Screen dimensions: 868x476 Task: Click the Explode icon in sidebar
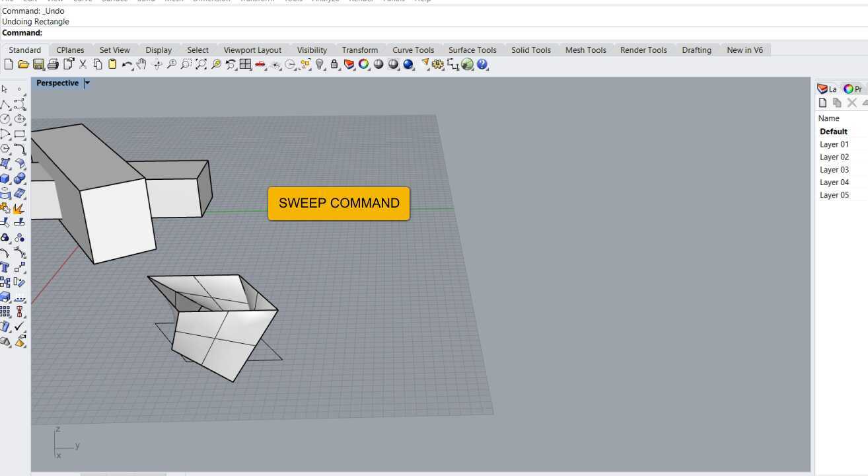19,208
